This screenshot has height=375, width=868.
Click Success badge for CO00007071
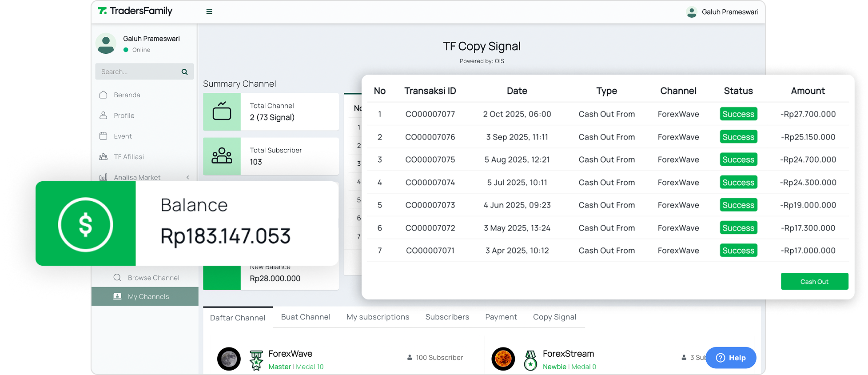coord(738,251)
